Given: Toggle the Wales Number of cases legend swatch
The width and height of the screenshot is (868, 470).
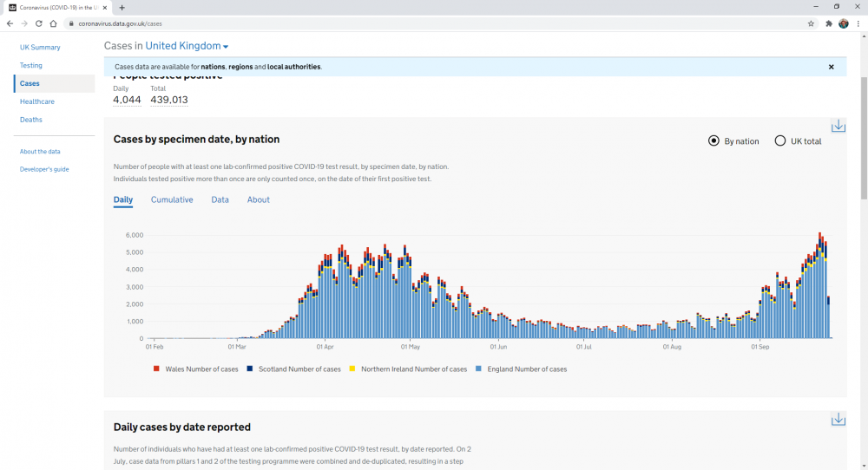Looking at the screenshot, I should click(156, 369).
